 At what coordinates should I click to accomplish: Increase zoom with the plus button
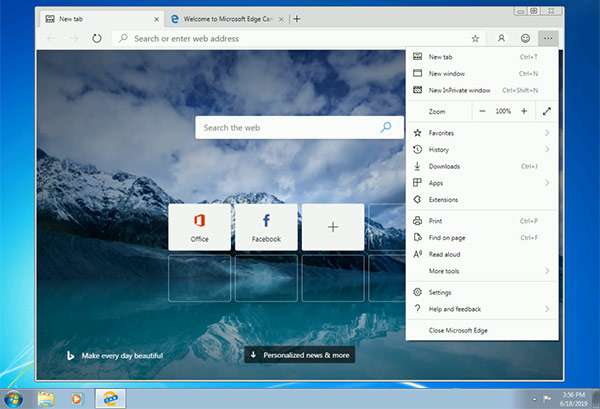523,111
